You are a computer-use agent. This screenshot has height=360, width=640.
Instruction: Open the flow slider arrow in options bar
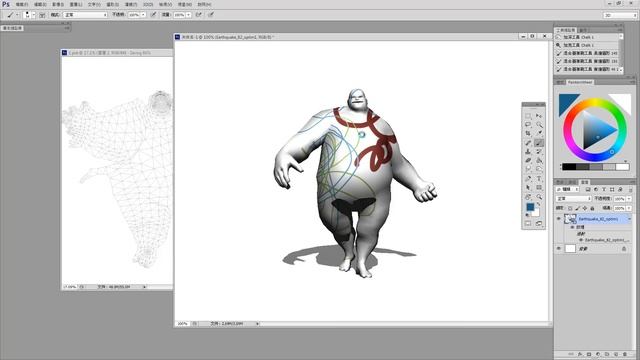189,15
